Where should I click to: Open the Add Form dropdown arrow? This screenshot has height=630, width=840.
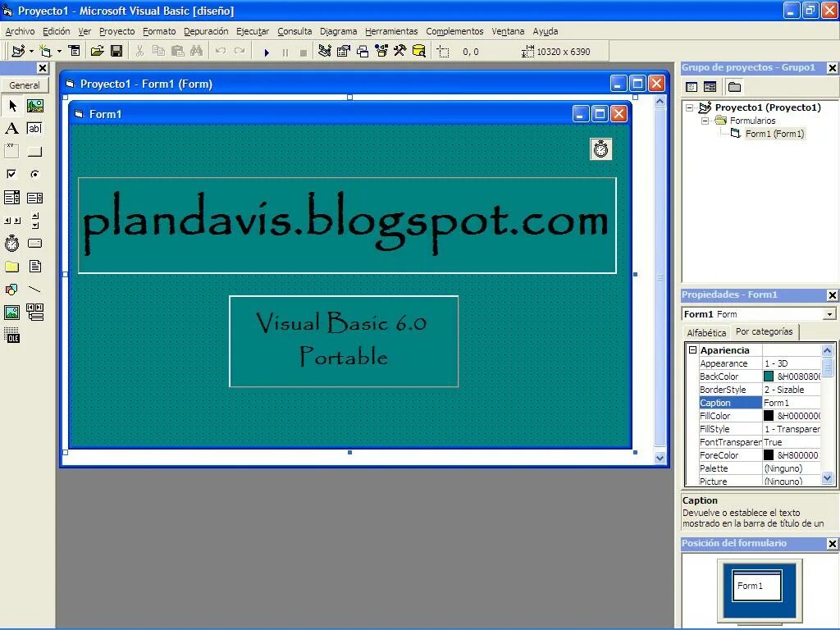click(59, 52)
